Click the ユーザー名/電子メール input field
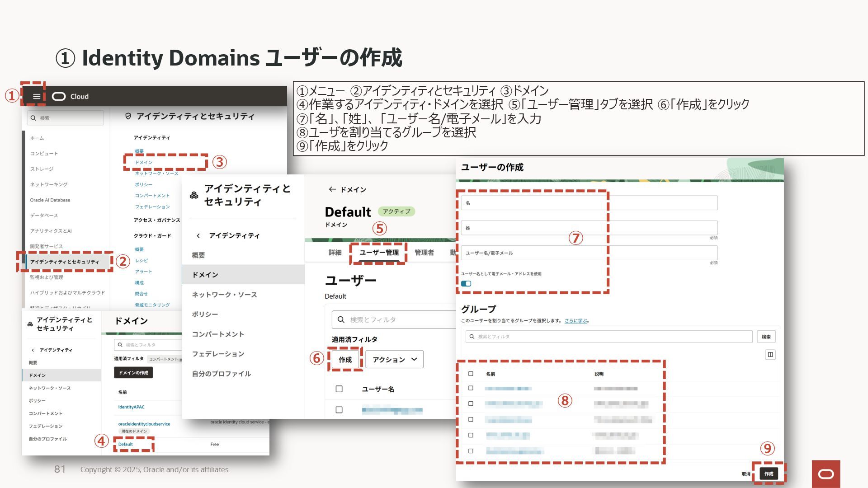The width and height of the screenshot is (868, 488). coord(589,253)
